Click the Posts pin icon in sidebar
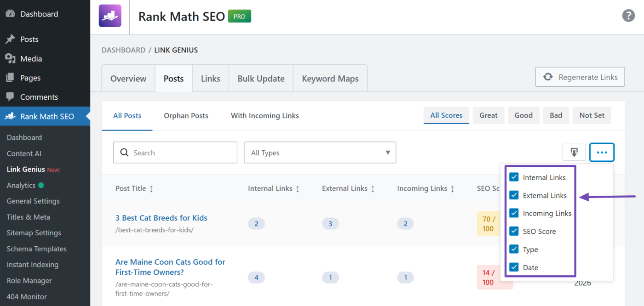Image resolution: width=644 pixels, height=306 pixels. click(10, 40)
